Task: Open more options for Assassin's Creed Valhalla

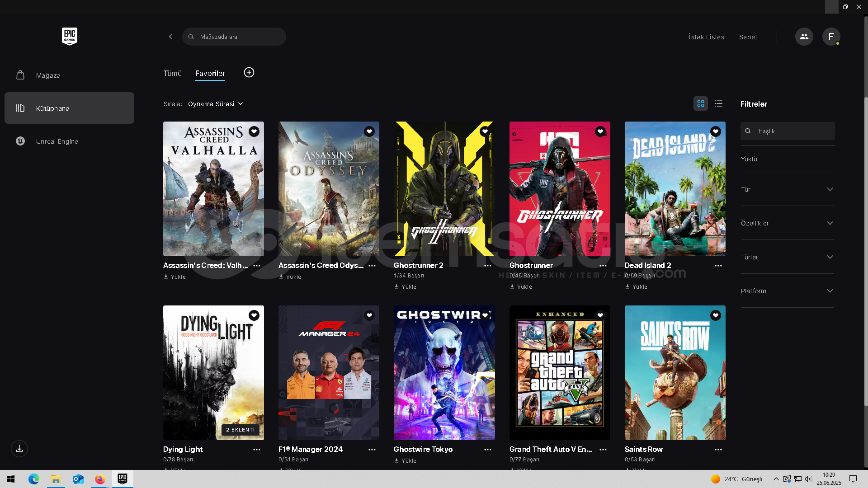Action: (257, 266)
